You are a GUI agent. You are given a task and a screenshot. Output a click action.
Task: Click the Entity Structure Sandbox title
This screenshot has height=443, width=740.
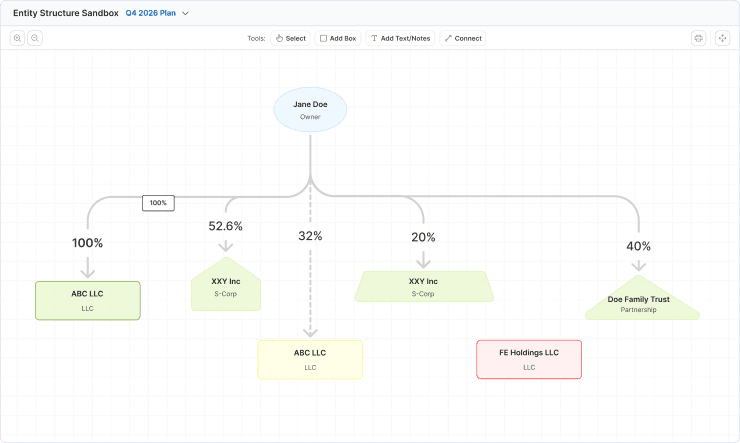[x=66, y=13]
